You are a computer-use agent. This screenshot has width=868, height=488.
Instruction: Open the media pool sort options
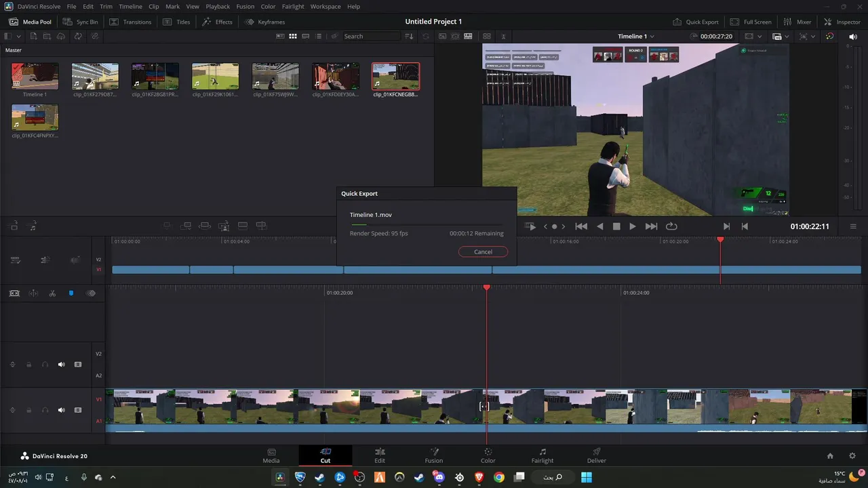click(x=410, y=36)
